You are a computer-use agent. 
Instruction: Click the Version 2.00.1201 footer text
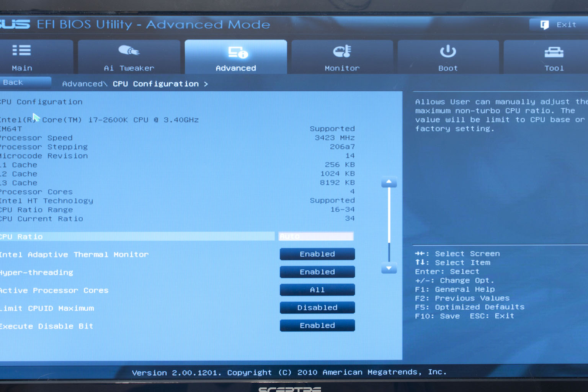176,372
